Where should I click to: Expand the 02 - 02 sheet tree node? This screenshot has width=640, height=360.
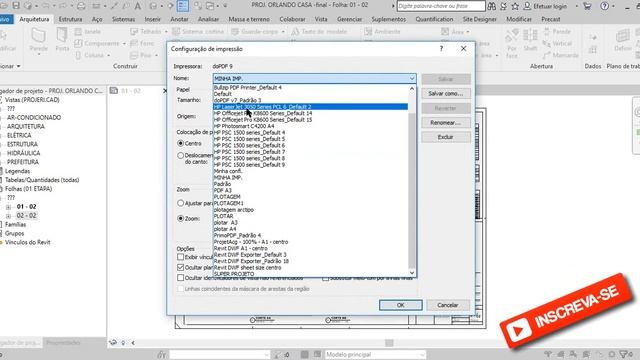pos(8,216)
